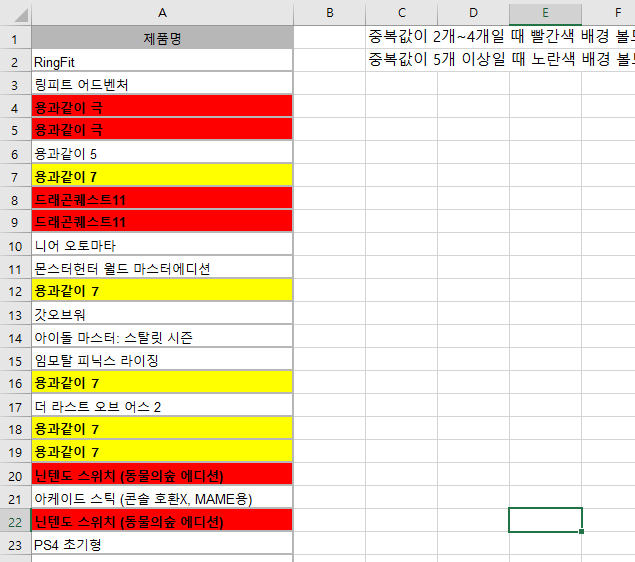
Task: Select row 9 header
Action: (x=15, y=221)
